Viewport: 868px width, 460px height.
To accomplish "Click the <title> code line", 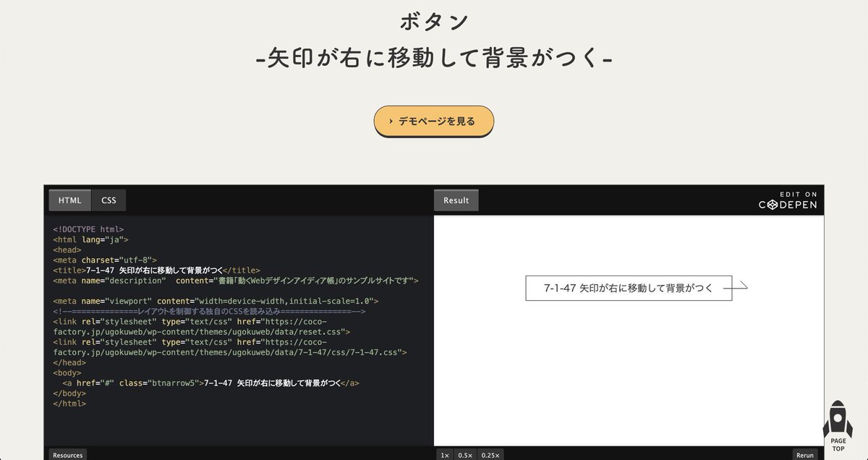I will pos(156,270).
